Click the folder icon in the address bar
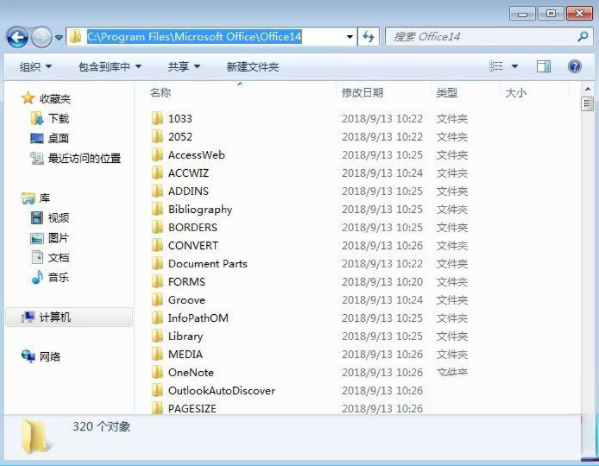The height and width of the screenshot is (466, 599). tap(75, 37)
